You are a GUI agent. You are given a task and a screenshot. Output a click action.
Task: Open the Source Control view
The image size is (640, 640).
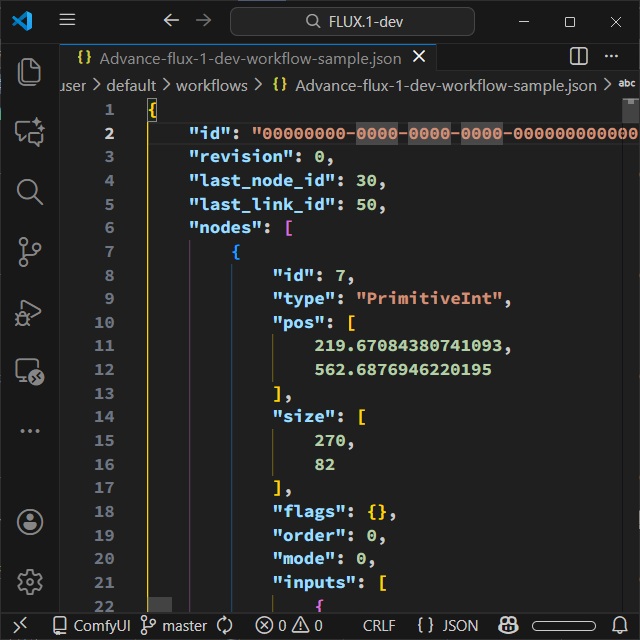pyautogui.click(x=30, y=252)
